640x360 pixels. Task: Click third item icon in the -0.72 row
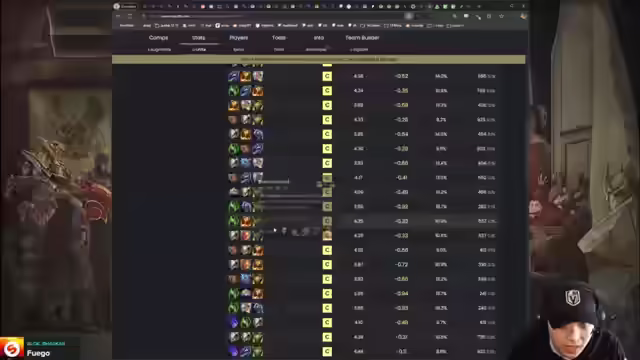[258, 264]
